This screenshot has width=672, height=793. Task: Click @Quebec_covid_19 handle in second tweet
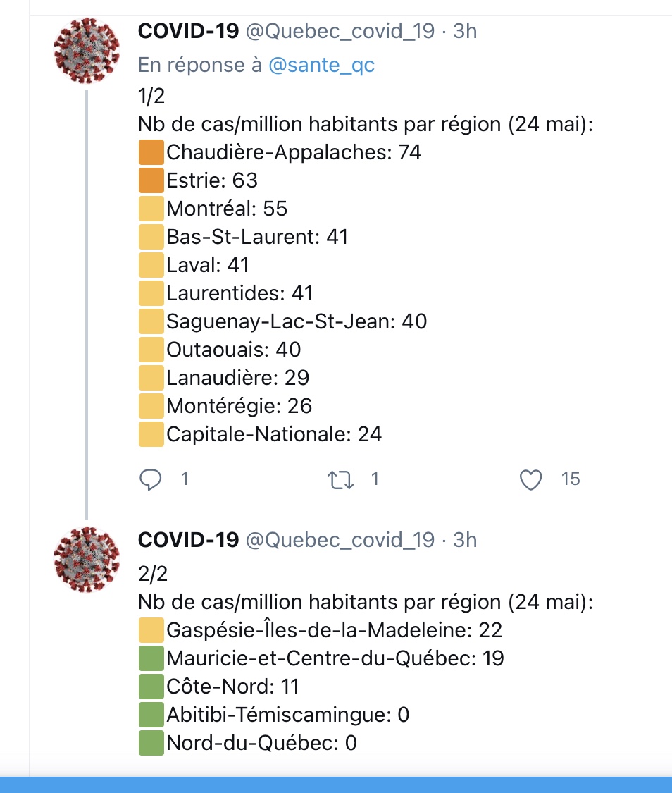339,540
